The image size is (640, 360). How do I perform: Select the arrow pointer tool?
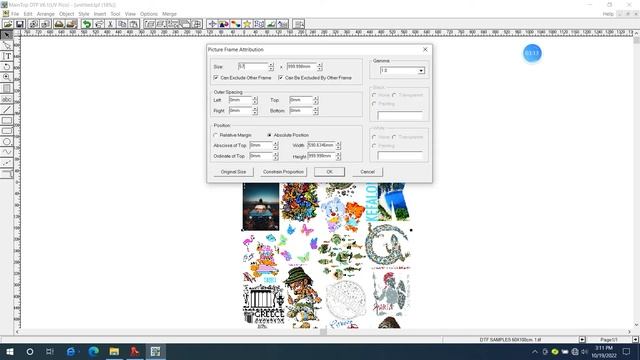[x=7, y=35]
